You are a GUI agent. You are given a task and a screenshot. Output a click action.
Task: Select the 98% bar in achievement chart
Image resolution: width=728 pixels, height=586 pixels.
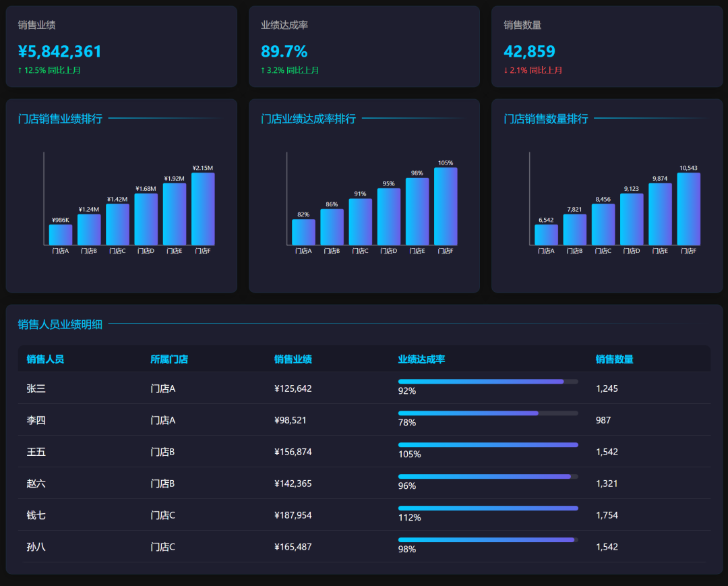click(x=417, y=211)
